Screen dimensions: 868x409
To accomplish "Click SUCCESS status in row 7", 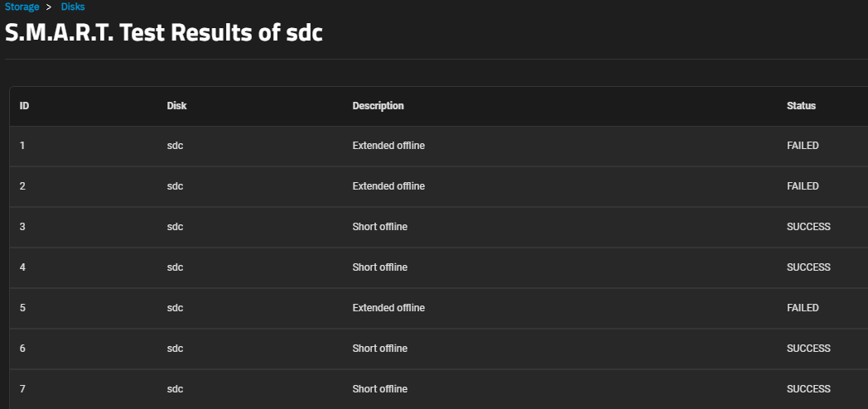I will [x=808, y=389].
